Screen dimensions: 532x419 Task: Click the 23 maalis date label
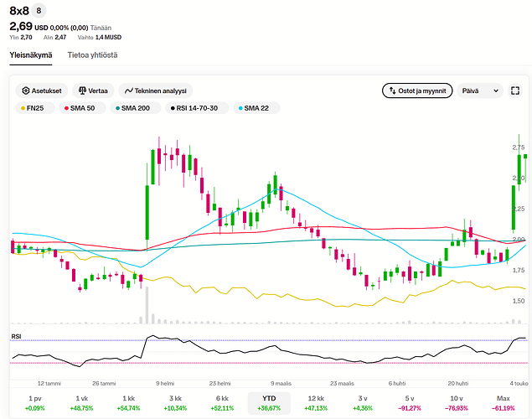(342, 383)
